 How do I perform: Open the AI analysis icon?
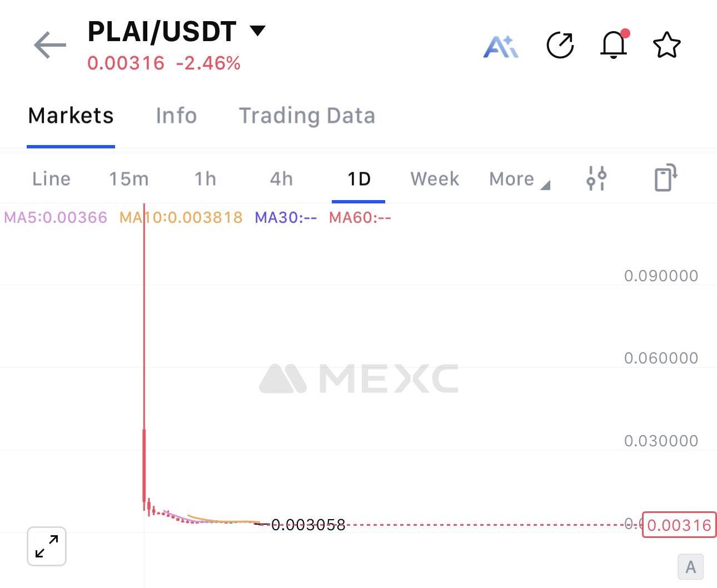[x=501, y=47]
